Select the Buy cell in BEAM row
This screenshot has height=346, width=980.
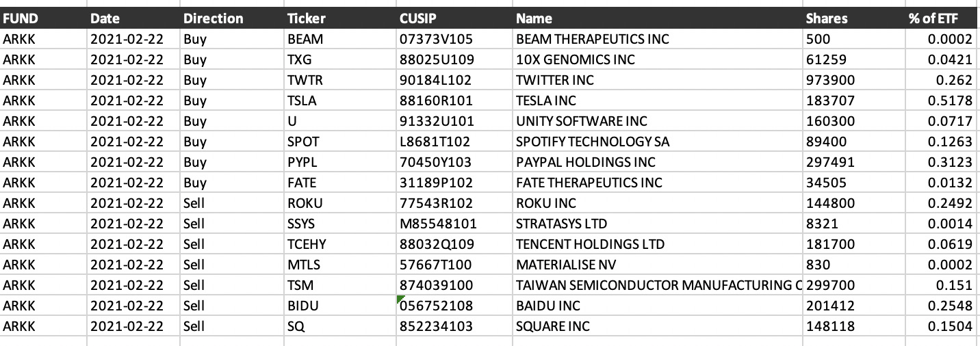point(231,39)
